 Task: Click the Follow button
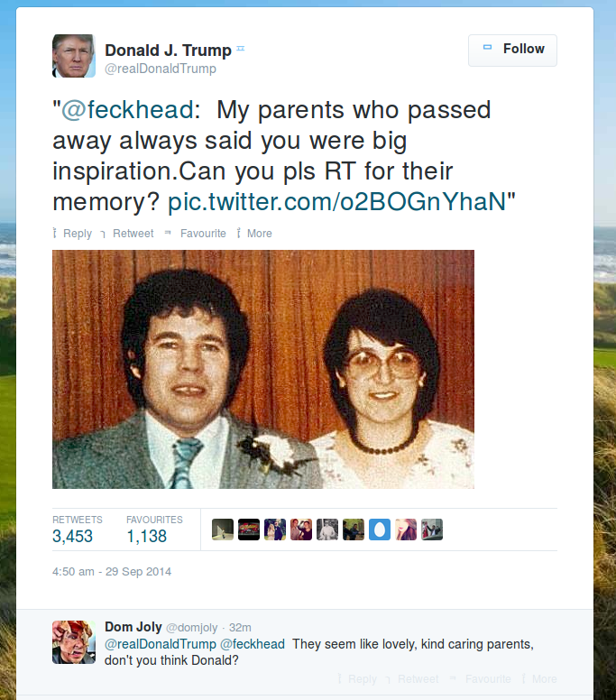point(512,50)
